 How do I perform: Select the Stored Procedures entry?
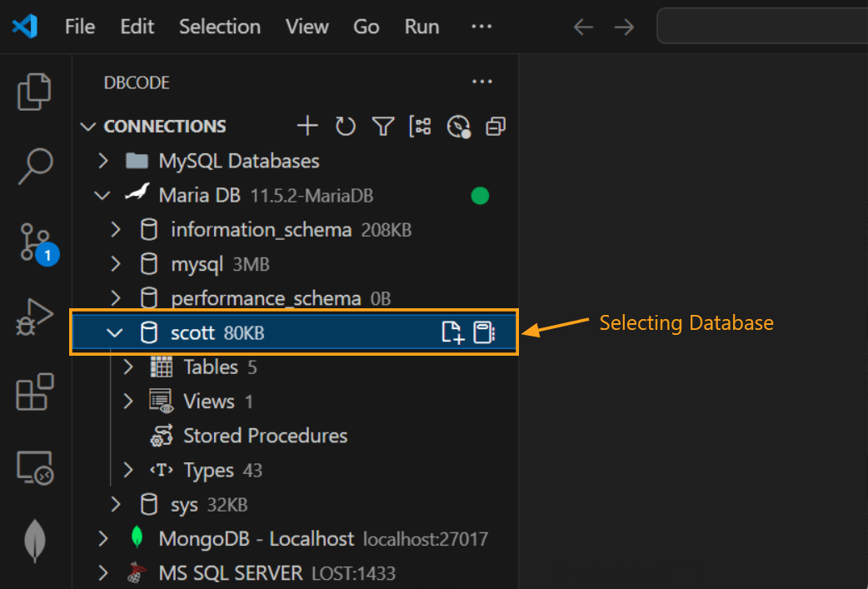(264, 435)
